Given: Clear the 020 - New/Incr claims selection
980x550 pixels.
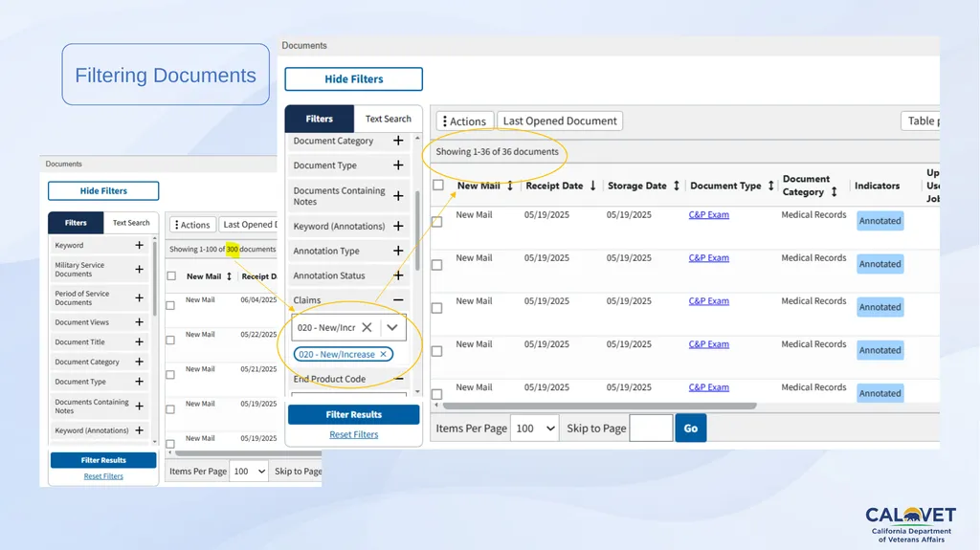Looking at the screenshot, I should pos(367,327).
